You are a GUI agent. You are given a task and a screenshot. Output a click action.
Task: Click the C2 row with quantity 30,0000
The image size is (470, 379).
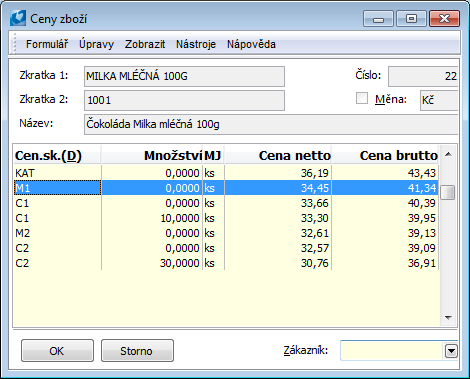[226, 263]
